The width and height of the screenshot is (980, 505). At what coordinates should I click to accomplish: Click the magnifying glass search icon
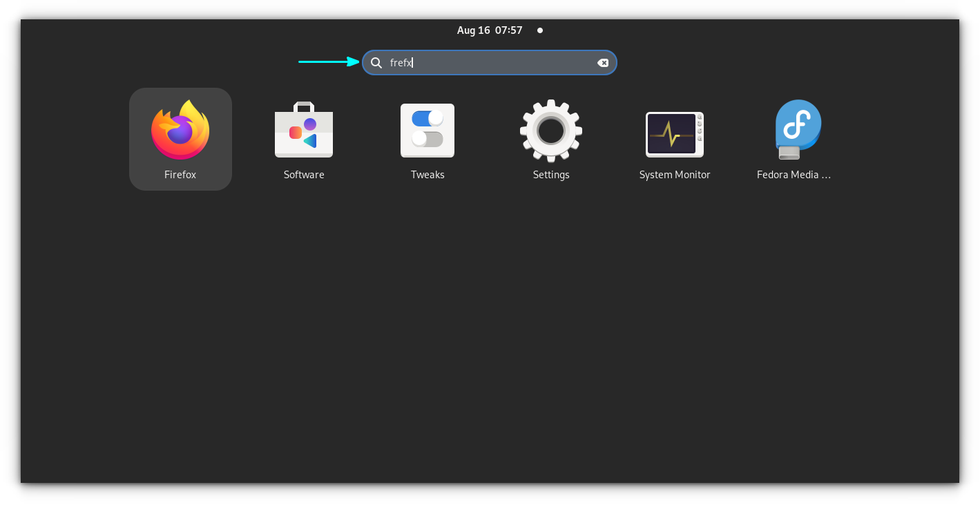[x=376, y=62]
